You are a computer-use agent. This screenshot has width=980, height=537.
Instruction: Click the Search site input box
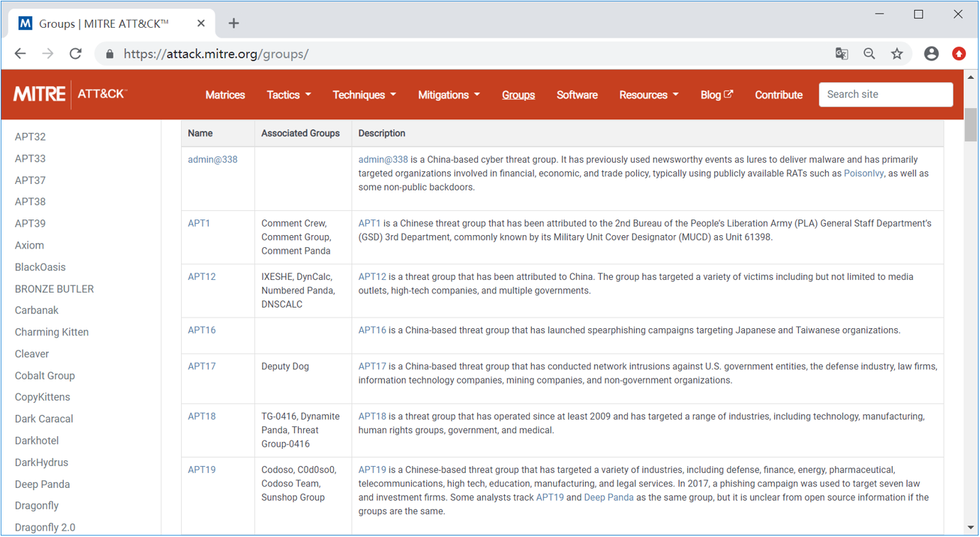click(x=886, y=94)
